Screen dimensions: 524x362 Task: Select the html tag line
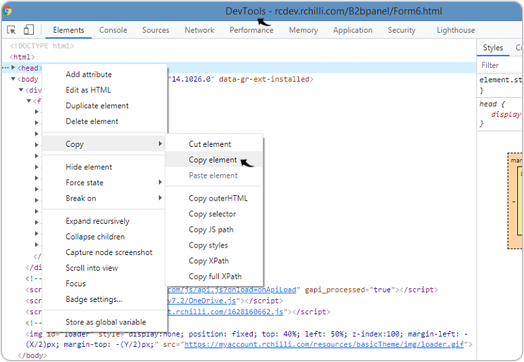pos(22,57)
